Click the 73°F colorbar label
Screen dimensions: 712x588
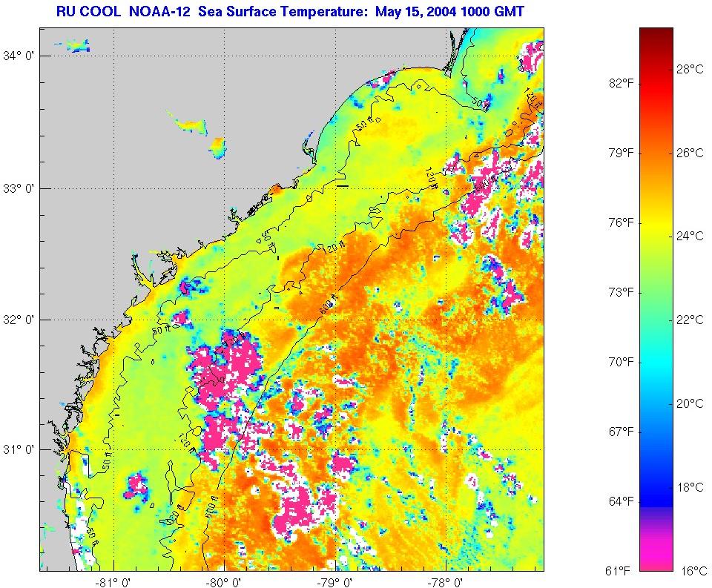(622, 292)
